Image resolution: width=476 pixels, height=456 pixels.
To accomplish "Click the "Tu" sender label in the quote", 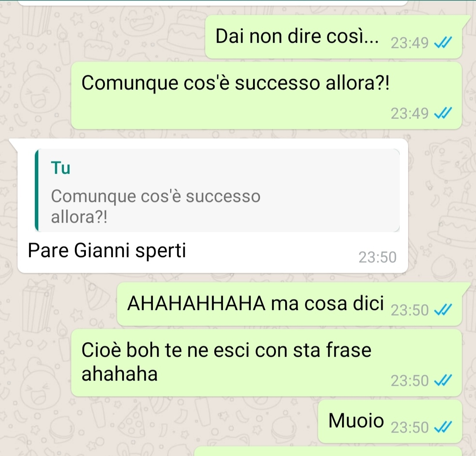I will pyautogui.click(x=61, y=168).
